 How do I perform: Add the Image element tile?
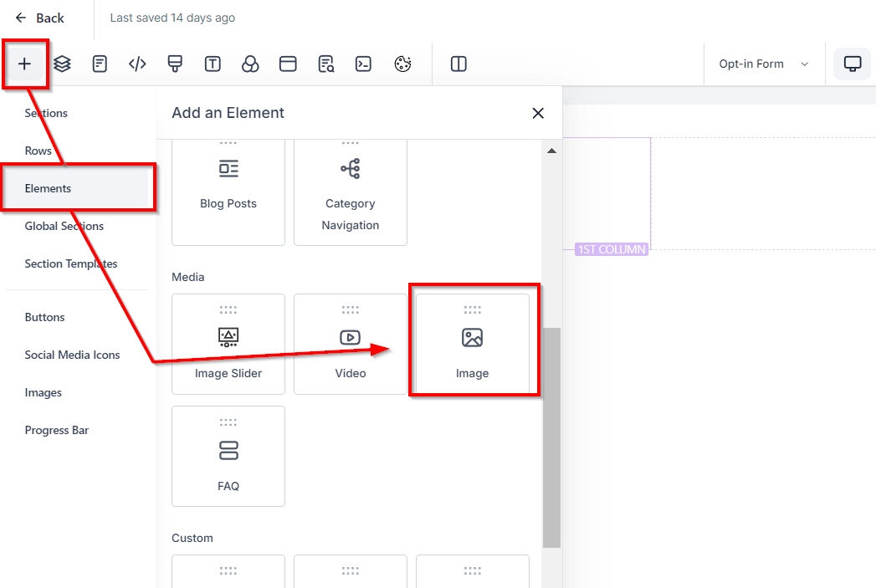coord(473,344)
